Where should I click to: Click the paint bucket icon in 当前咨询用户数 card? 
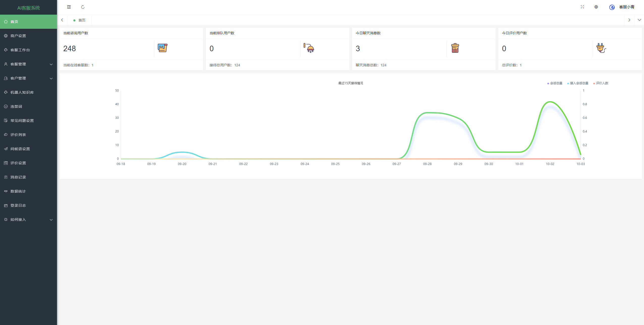pyautogui.click(x=163, y=48)
